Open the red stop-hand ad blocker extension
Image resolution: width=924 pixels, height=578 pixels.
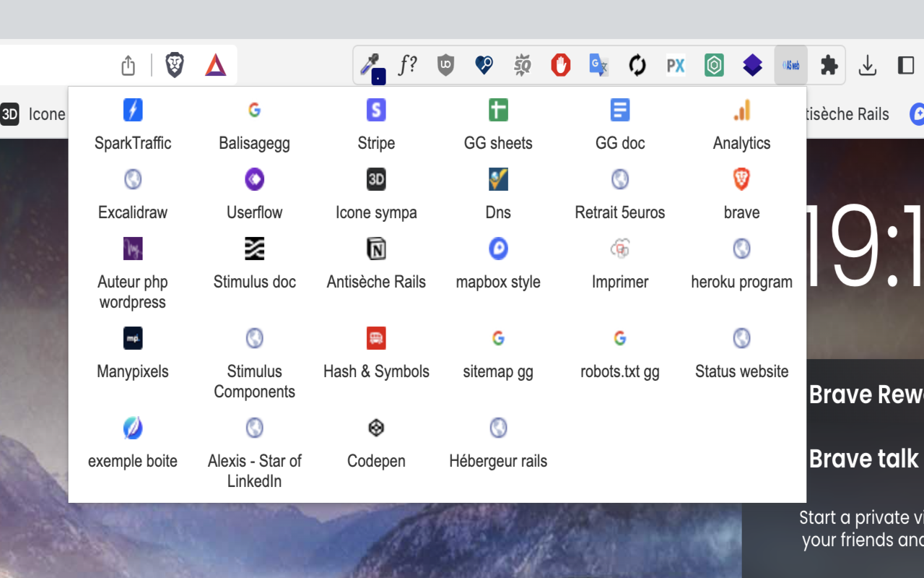(560, 65)
